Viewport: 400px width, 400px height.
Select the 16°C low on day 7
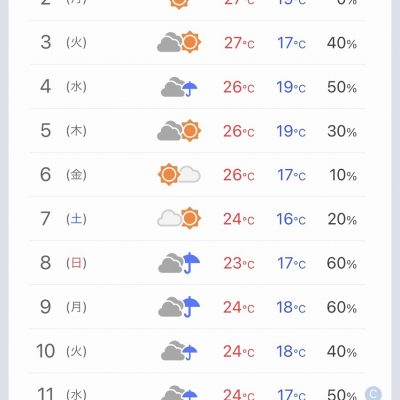pos(291,219)
